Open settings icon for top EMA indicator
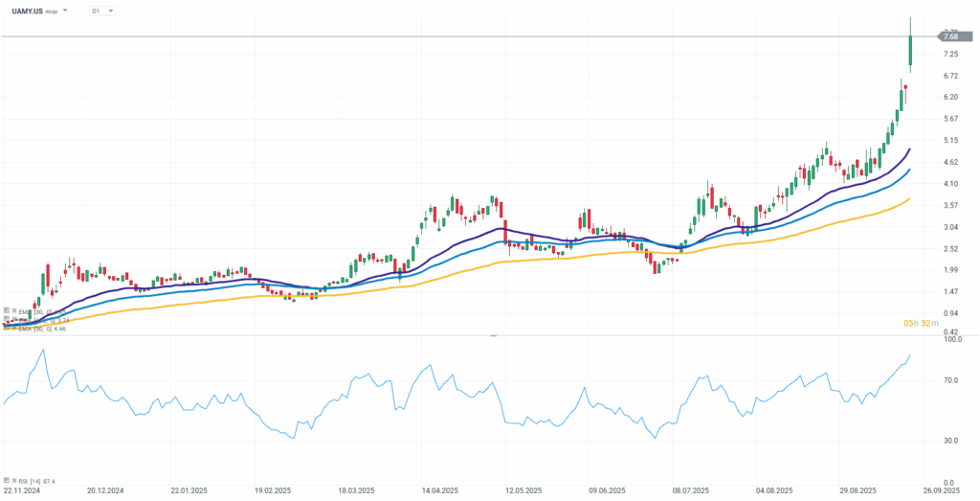The width and height of the screenshot is (980, 501). click(7, 311)
